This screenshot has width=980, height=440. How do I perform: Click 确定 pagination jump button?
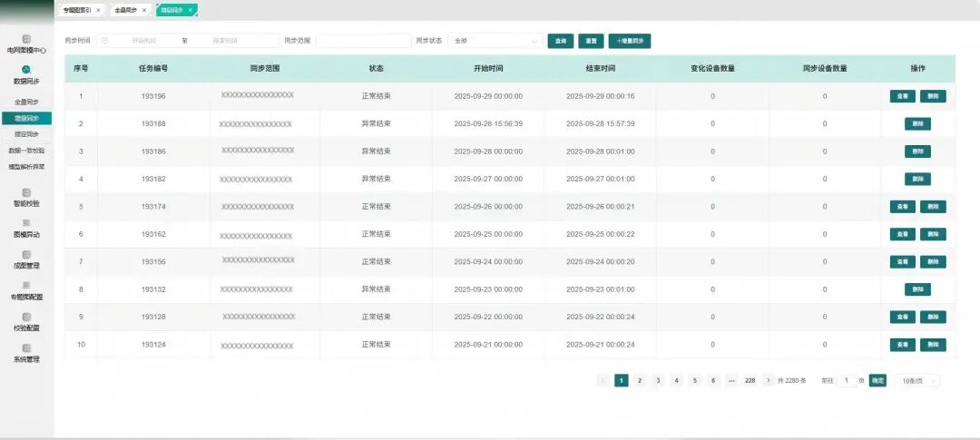877,380
